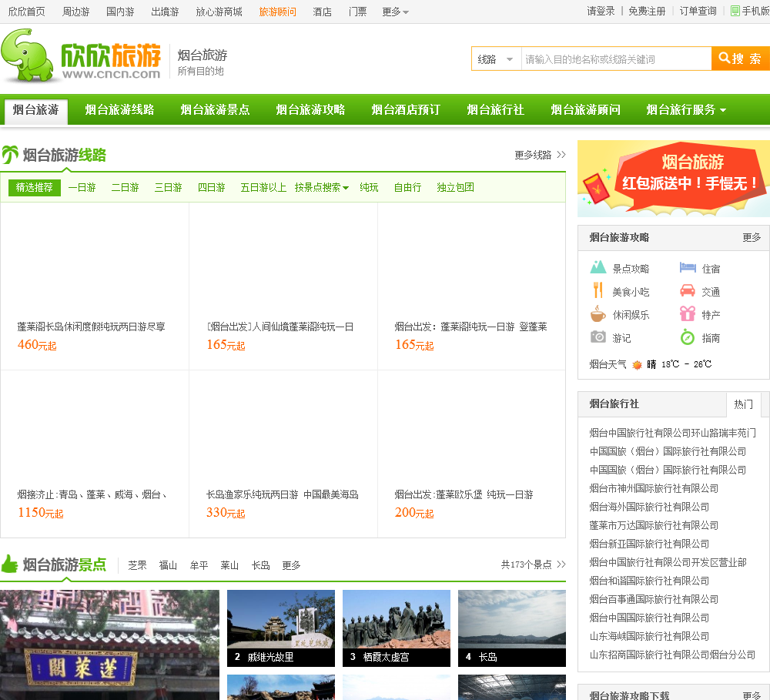Open the 烟台旅行服务 dropdown menu

point(685,109)
